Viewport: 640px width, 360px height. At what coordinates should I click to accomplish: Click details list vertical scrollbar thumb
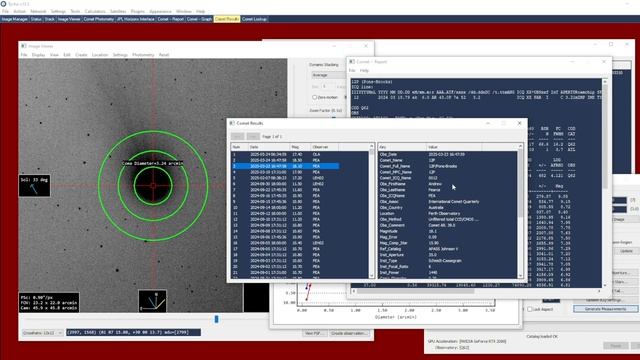520,184
